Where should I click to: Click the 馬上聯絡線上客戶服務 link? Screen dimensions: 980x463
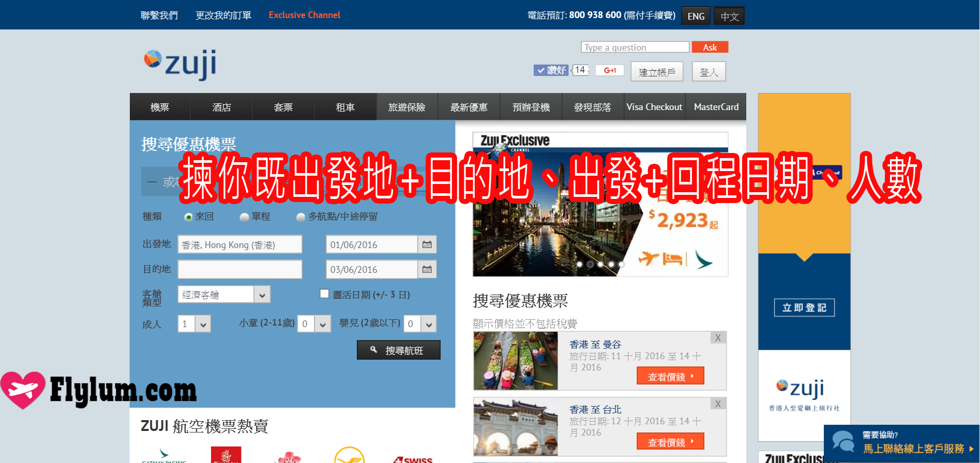(x=914, y=449)
